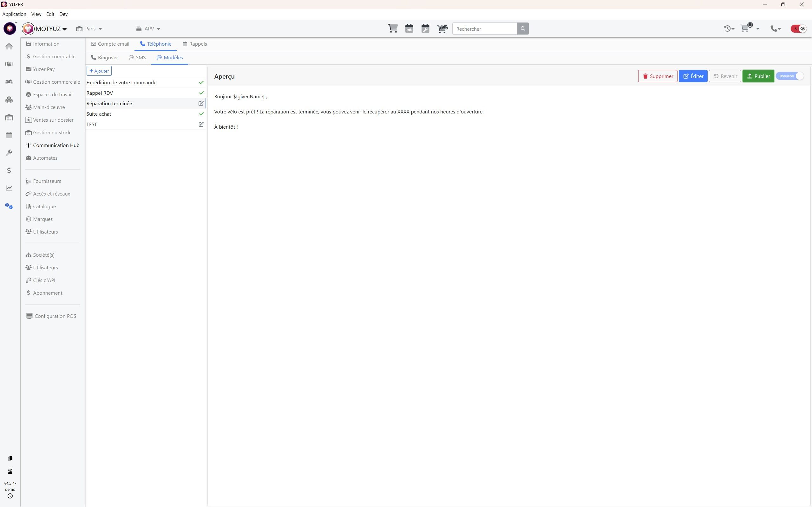The width and height of the screenshot is (812, 507).
Task: Toggle the red eye switch at top right
Action: click(x=799, y=29)
